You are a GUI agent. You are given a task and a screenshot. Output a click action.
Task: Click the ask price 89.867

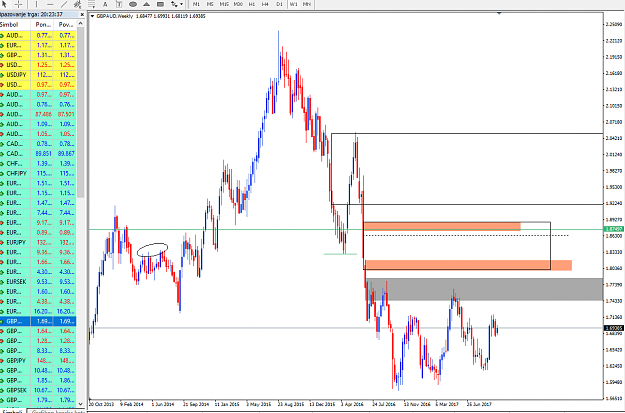tap(66, 154)
